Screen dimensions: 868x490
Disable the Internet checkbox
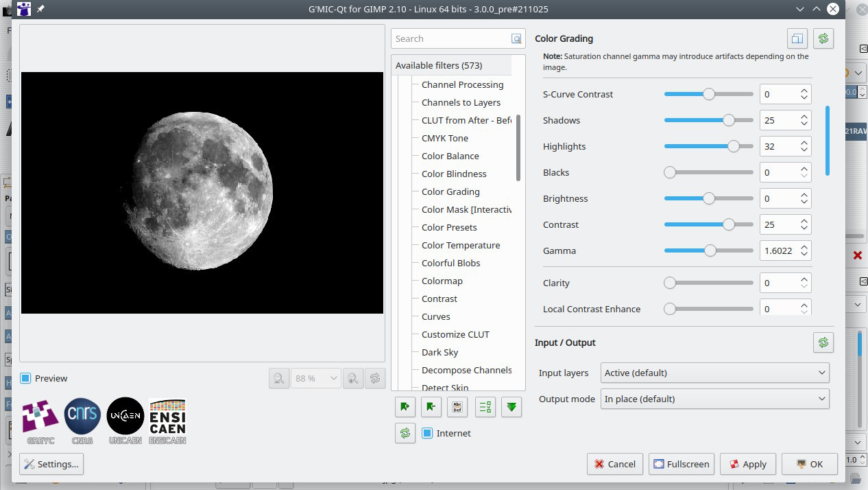click(x=427, y=433)
